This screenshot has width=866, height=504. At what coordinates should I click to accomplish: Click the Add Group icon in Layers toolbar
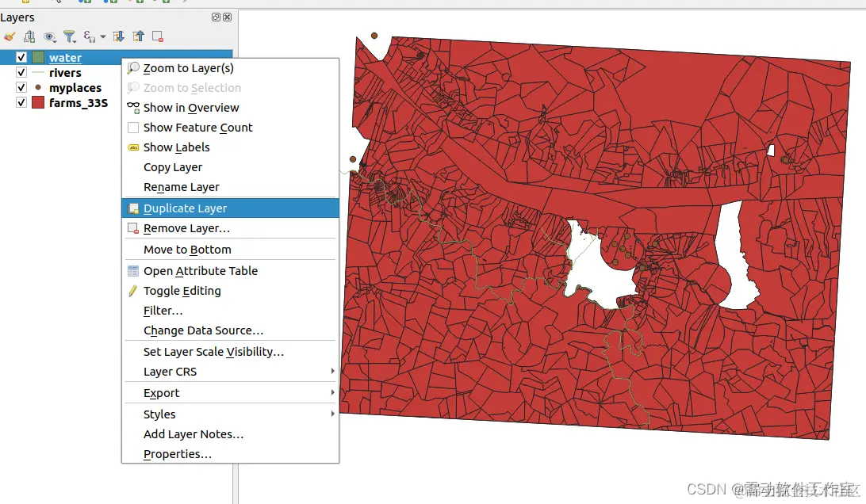[x=29, y=37]
